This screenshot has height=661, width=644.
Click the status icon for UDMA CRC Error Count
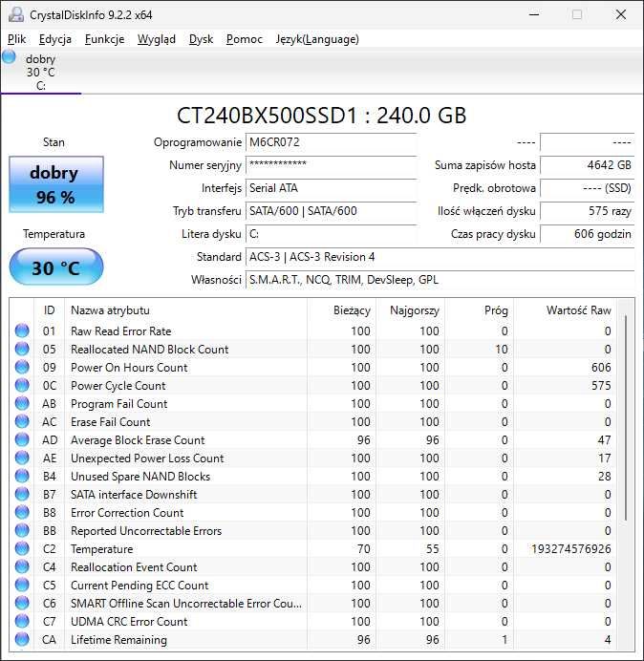coord(22,621)
